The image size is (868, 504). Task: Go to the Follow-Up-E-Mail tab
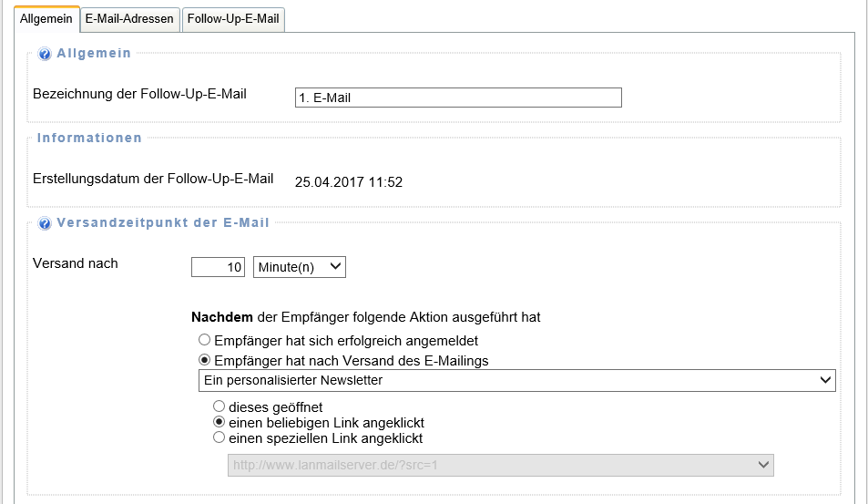[233, 19]
